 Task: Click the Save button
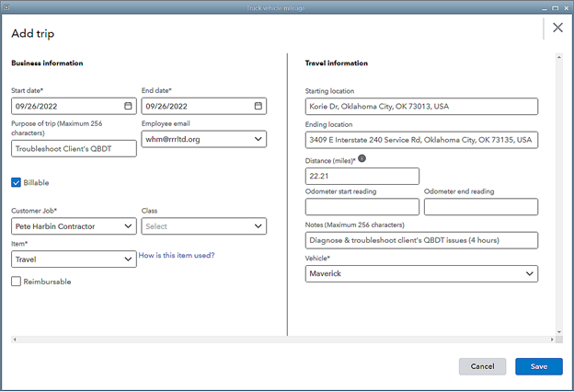(x=538, y=366)
